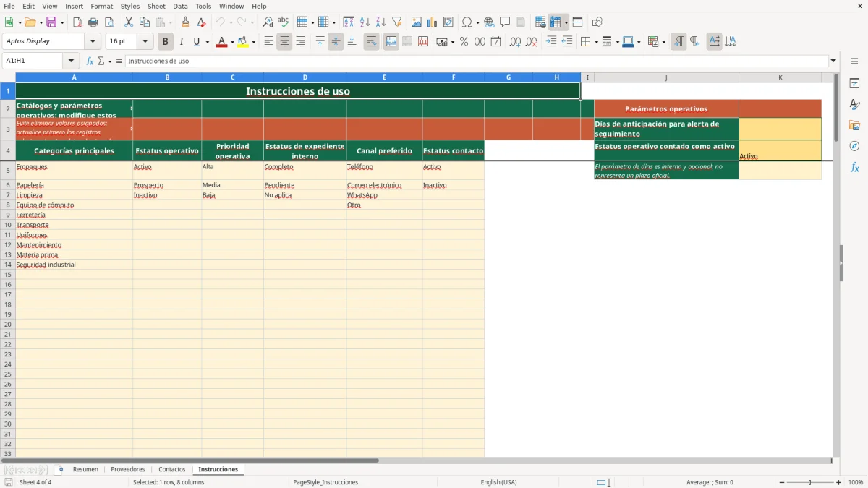The width and height of the screenshot is (868, 488).
Task: Open the Open-file dropdown arrow
Action: [x=40, y=22]
